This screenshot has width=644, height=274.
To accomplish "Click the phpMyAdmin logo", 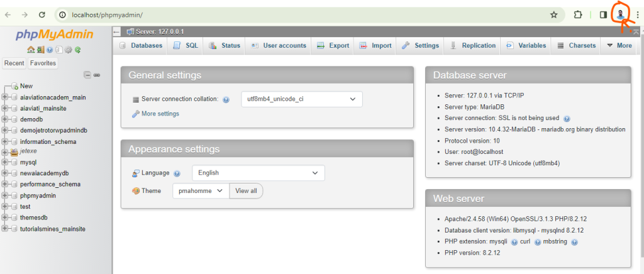I will tap(55, 35).
